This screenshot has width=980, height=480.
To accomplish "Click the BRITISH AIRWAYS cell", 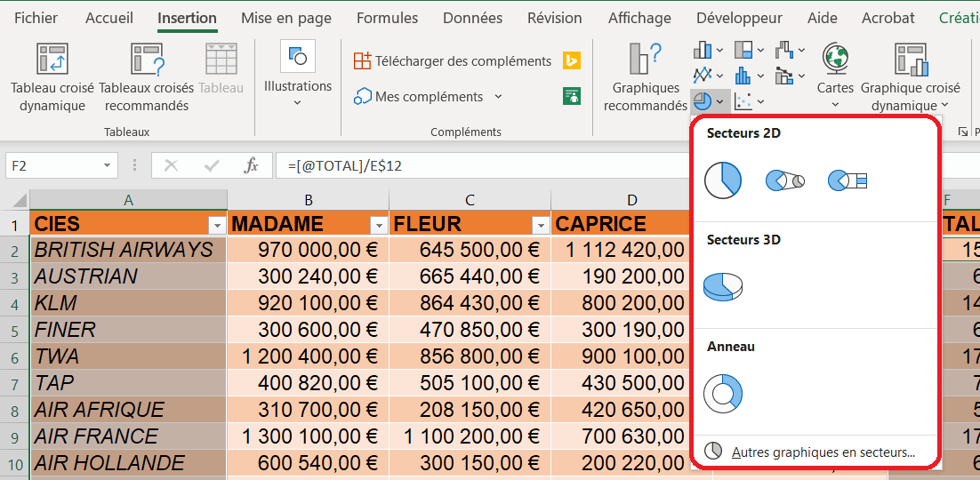I will (x=128, y=250).
